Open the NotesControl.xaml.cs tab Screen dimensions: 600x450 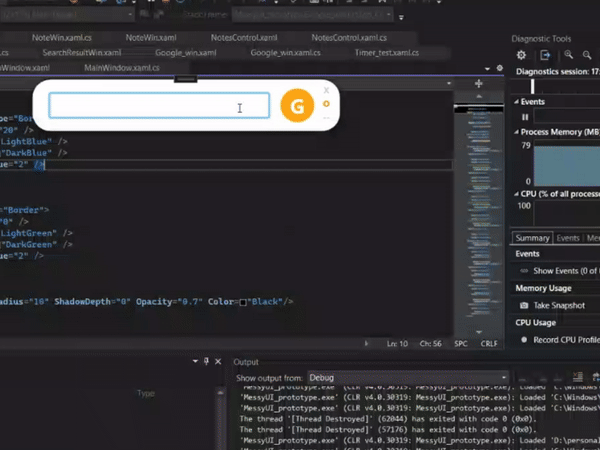pyautogui.click(x=349, y=38)
